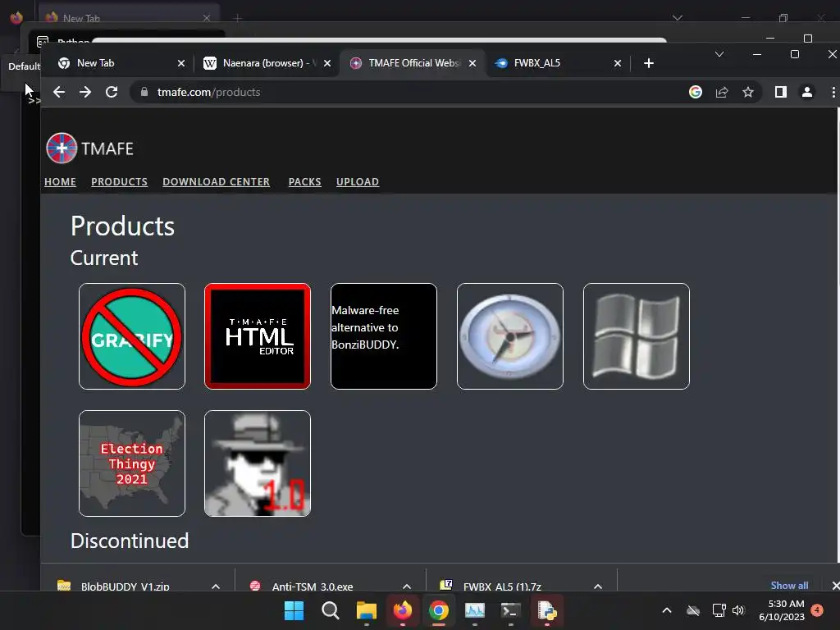840x630 pixels.
Task: Open the BonziBUDDY alternative product tile
Action: coord(384,336)
